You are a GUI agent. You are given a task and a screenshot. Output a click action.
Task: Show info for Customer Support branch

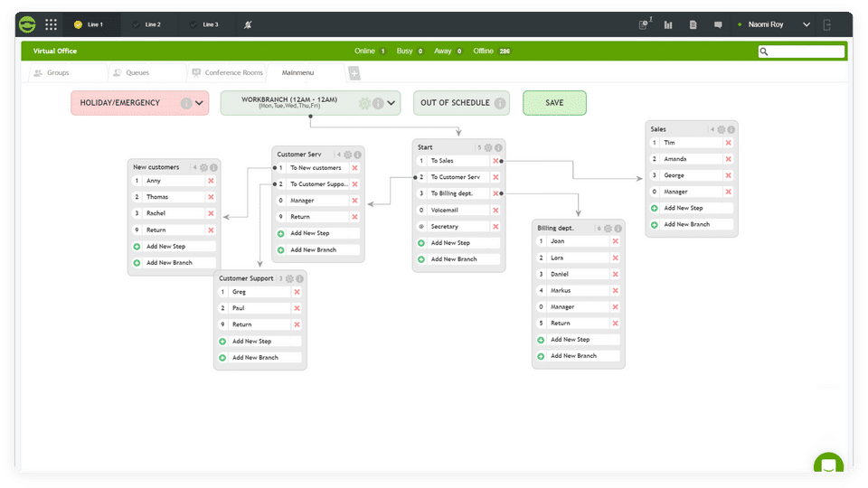[x=299, y=279]
